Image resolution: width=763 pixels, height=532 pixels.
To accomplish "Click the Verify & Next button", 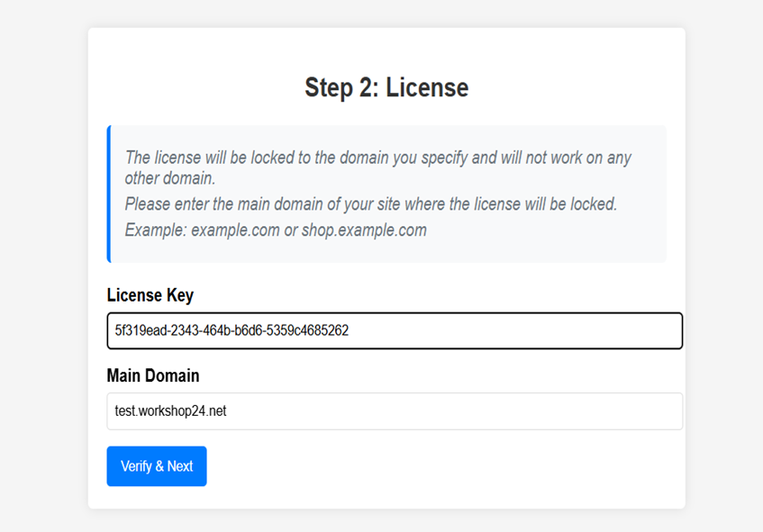I will pos(157,466).
